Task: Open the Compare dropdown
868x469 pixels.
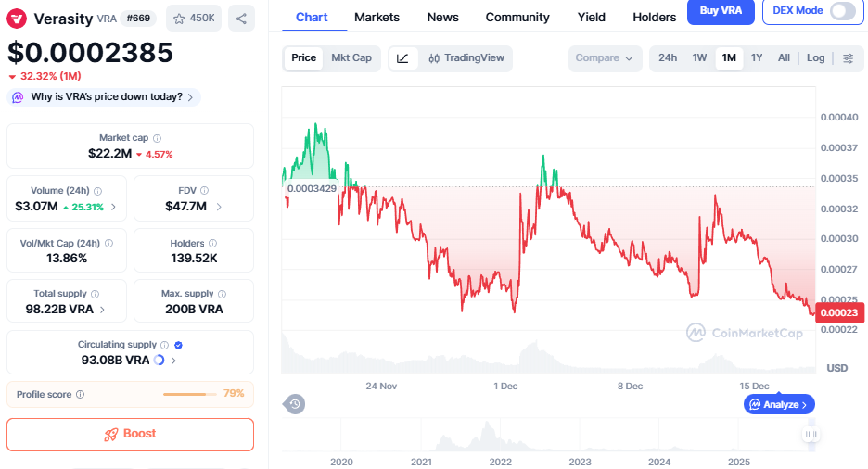Action: click(605, 58)
